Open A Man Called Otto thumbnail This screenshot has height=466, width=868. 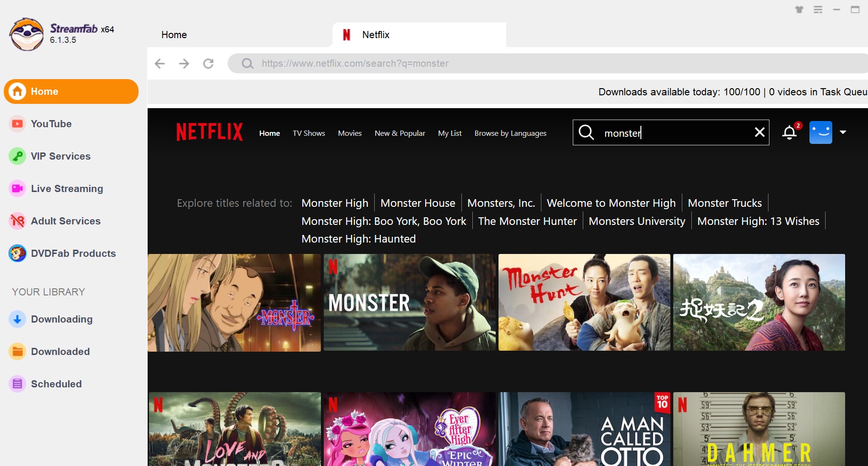(584, 429)
